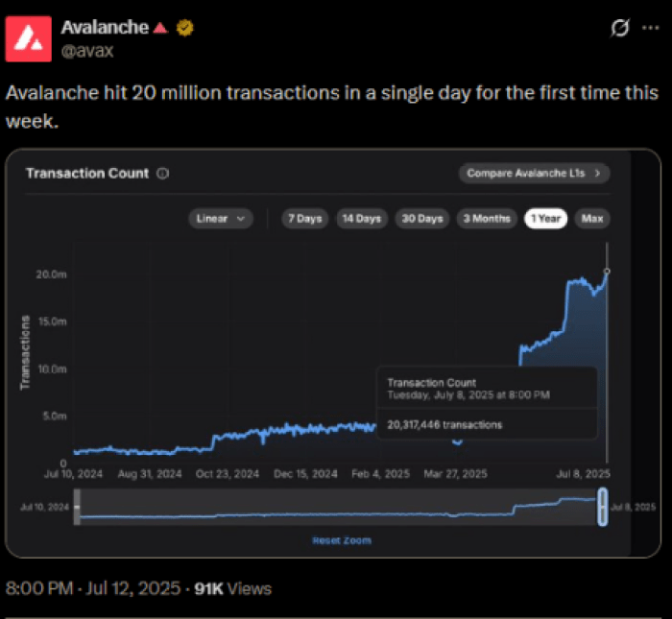672x619 pixels.
Task: Click the Reset Zoom link
Action: tap(342, 540)
